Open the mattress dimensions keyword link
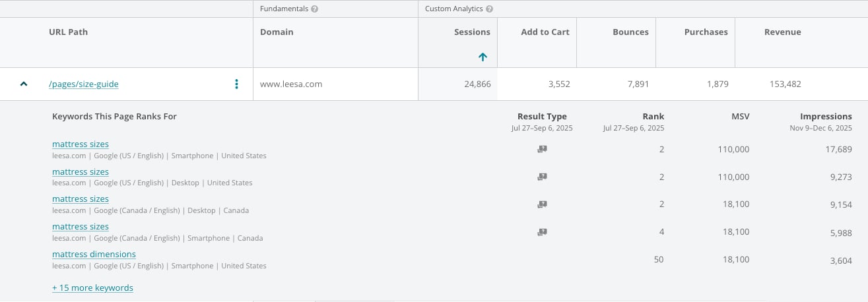The height and width of the screenshot is (302, 868). point(94,255)
